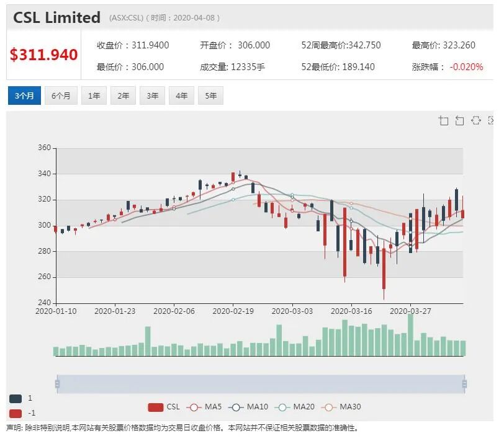Switch to the 1年 range tab

[94, 96]
